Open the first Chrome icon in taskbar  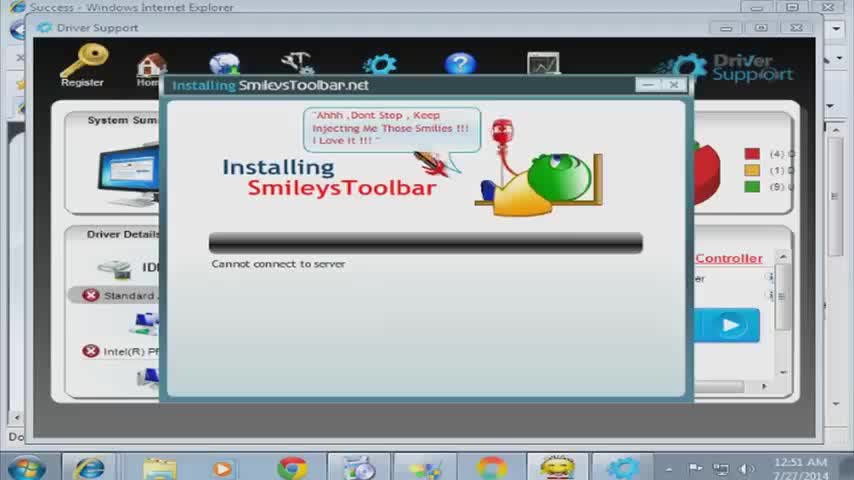pyautogui.click(x=292, y=467)
